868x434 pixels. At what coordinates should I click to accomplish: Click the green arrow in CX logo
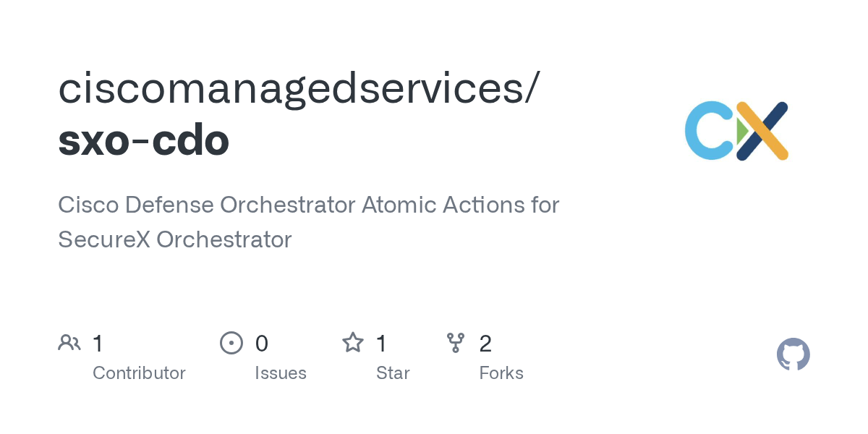[x=743, y=131]
